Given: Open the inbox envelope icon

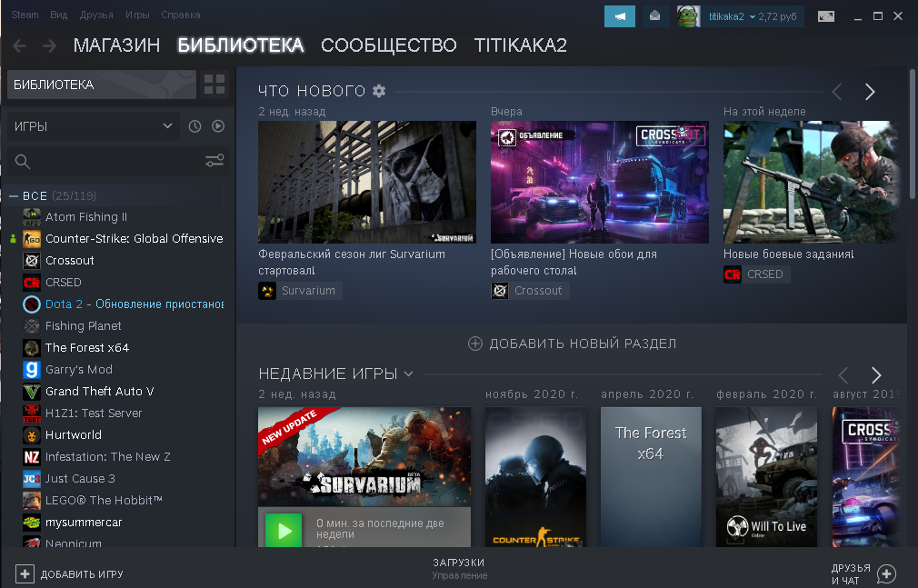Looking at the screenshot, I should (x=655, y=16).
